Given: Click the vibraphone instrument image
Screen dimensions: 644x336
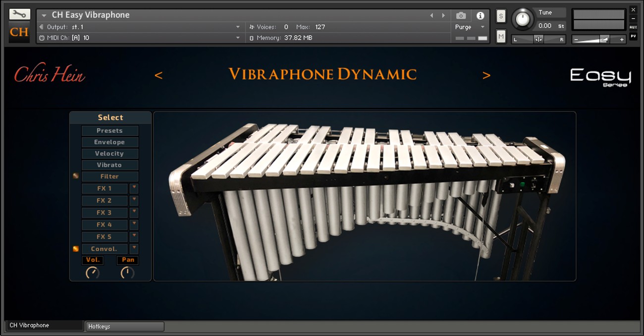Looking at the screenshot, I should point(365,196).
